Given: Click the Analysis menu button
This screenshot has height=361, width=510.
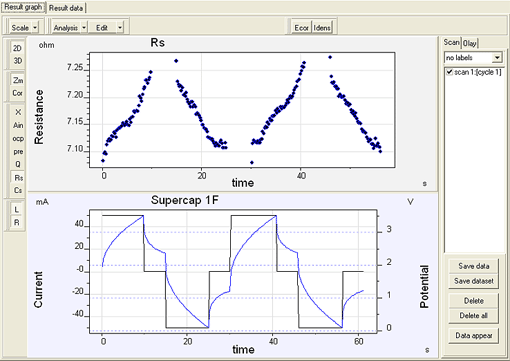Looking at the screenshot, I should (x=66, y=28).
